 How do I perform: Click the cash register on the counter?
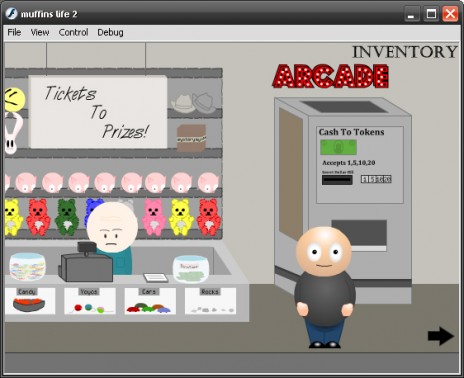click(x=86, y=263)
